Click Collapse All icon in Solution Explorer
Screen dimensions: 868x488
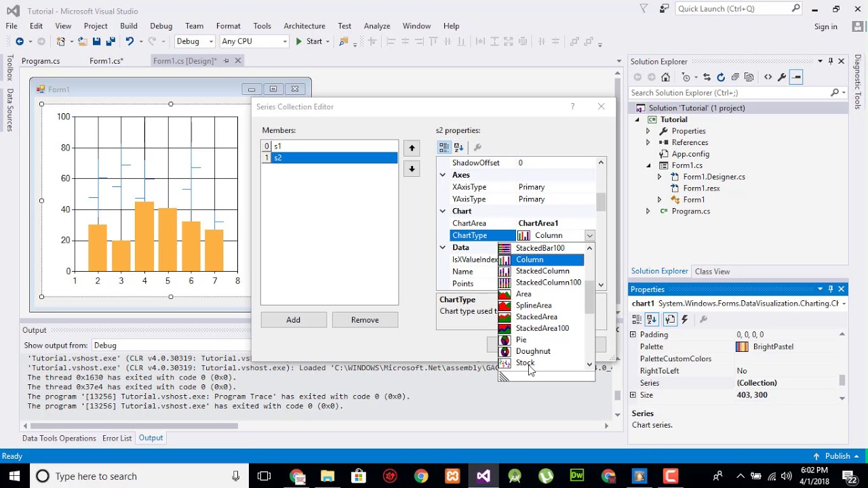[x=736, y=77]
